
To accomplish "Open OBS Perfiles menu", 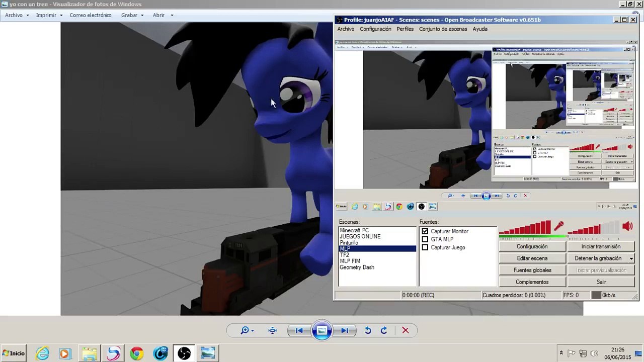I will pos(405,29).
